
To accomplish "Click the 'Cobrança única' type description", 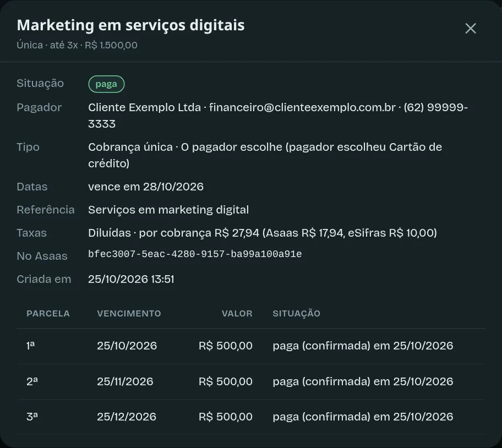I will point(130,147).
